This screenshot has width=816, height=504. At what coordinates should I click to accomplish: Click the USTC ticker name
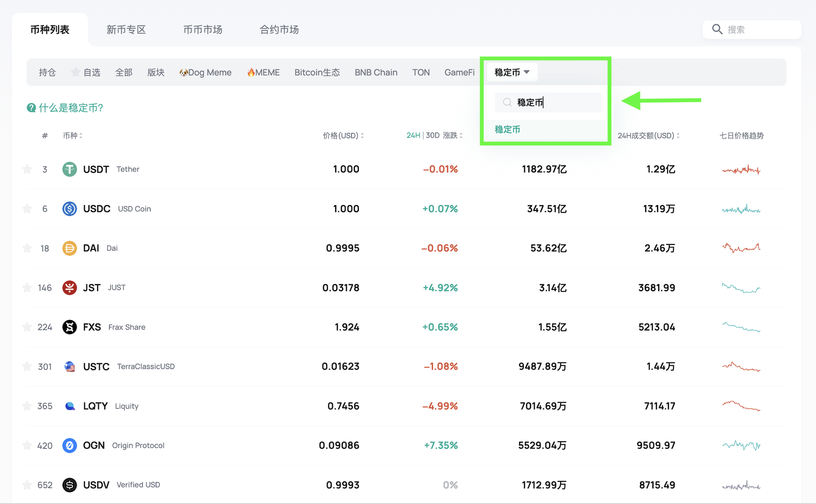click(96, 366)
